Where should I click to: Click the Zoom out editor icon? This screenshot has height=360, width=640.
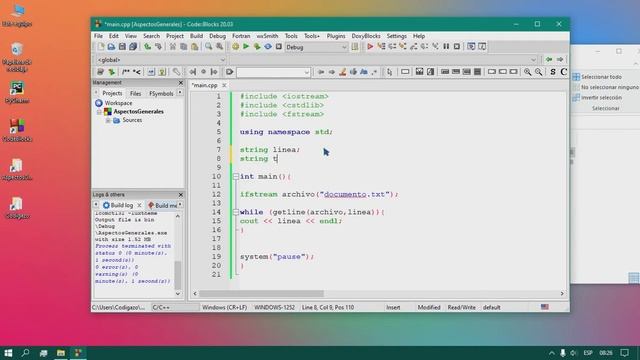539,72
